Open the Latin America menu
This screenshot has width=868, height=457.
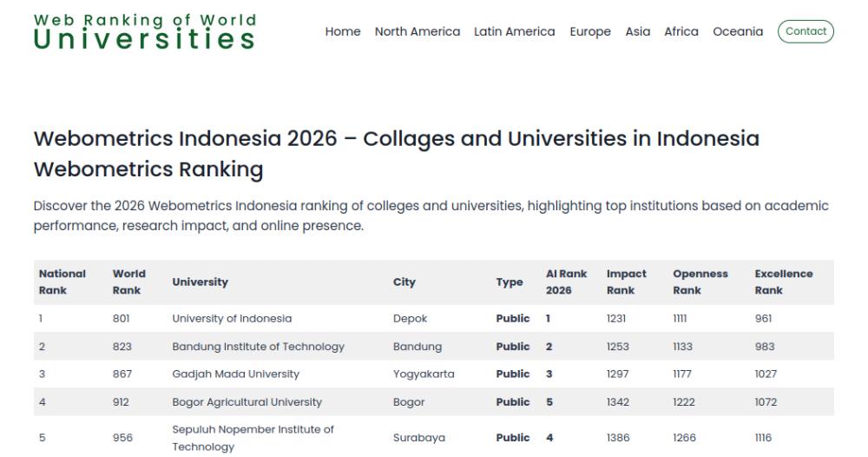click(x=514, y=31)
